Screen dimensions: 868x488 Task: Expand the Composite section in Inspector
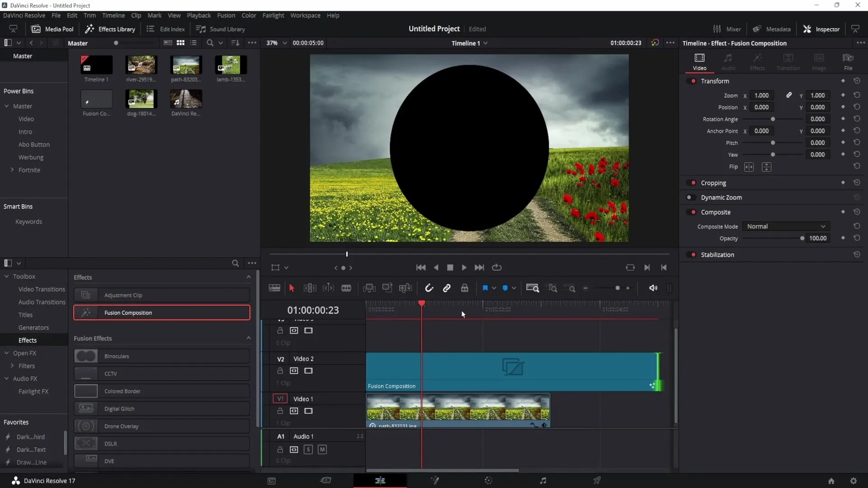(x=715, y=211)
